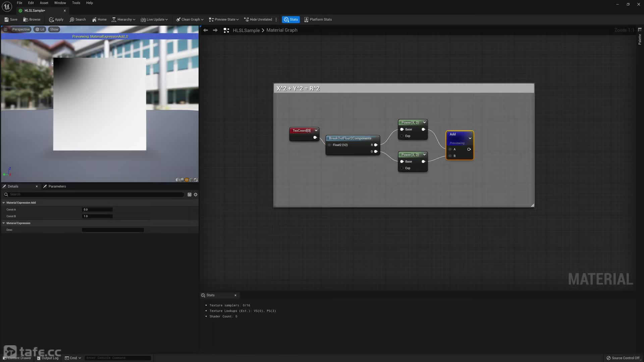Open Platform Stats panel
Screen dimensions: 644x362
point(318,19)
